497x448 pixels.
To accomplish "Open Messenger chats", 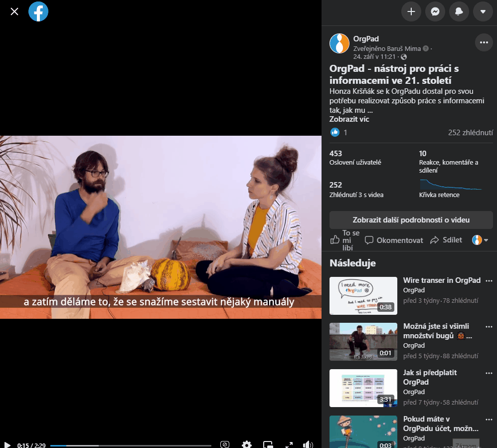I will pos(435,11).
